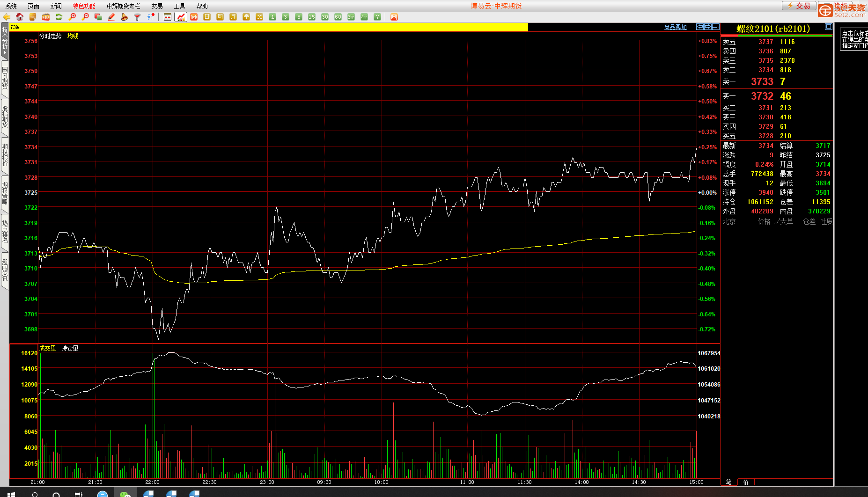This screenshot has width=868, height=497.
Task: Click the red-green overlapping windows icon
Action: click(98, 17)
